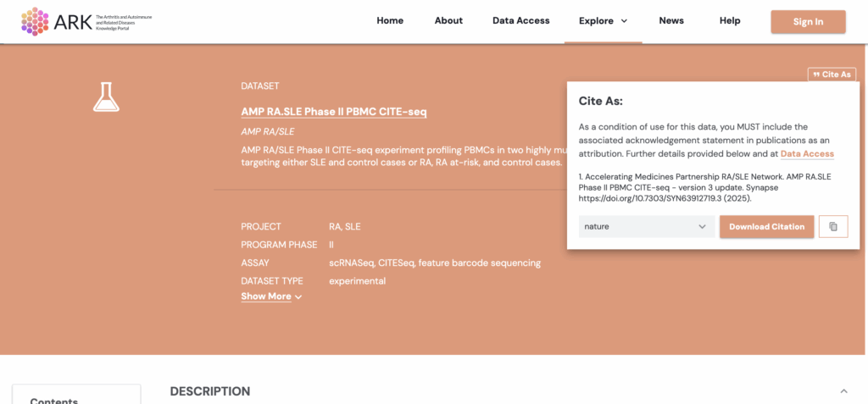The image size is (868, 404).
Task: Toggle the Cite As quote button
Action: (831, 75)
